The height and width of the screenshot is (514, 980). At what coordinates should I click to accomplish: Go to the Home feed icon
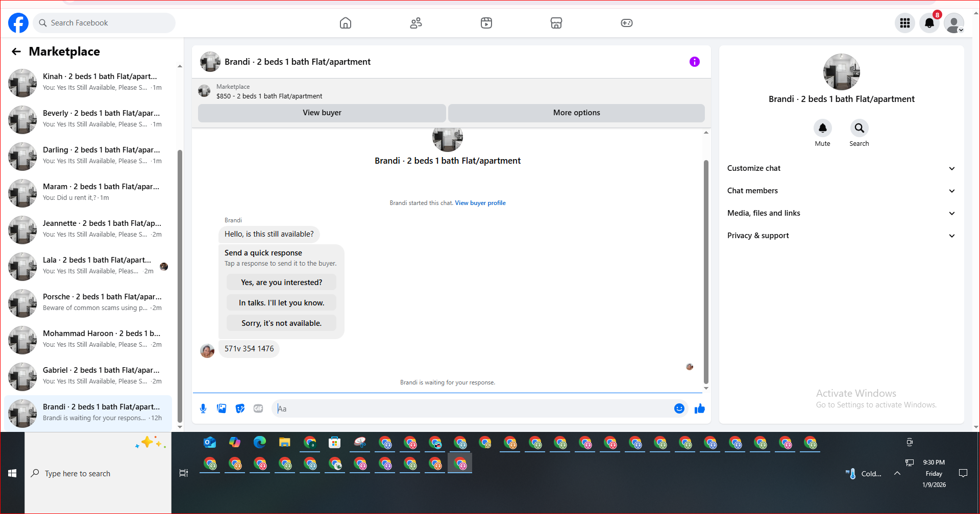[346, 23]
